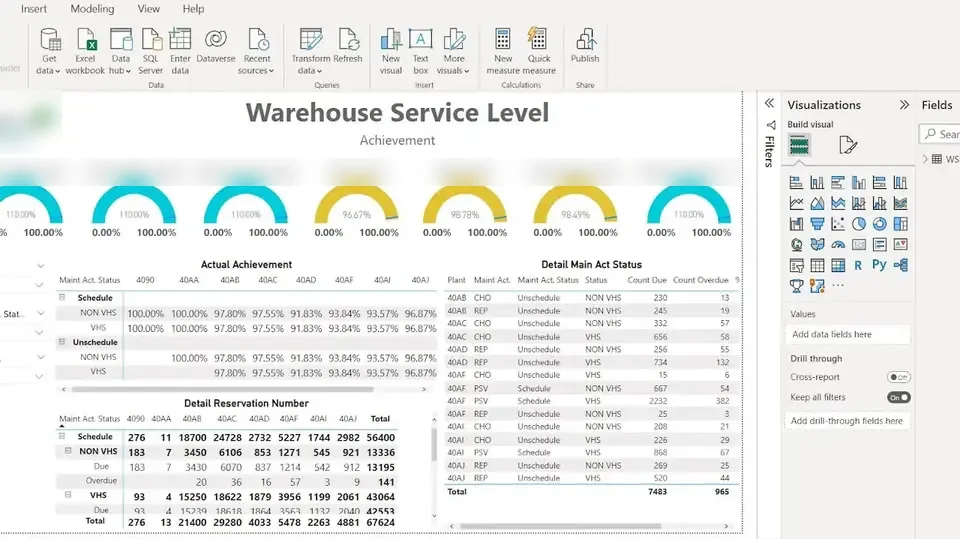Open the Data hub dropdown arrow

point(128,71)
